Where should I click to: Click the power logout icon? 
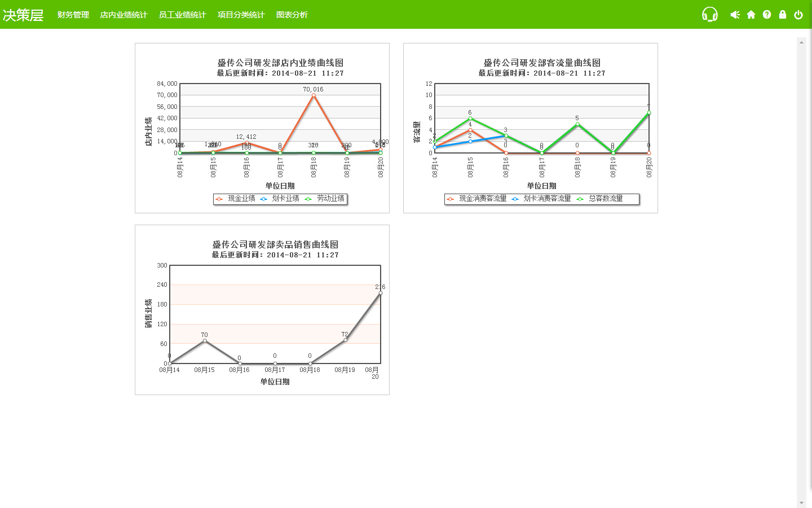click(798, 15)
